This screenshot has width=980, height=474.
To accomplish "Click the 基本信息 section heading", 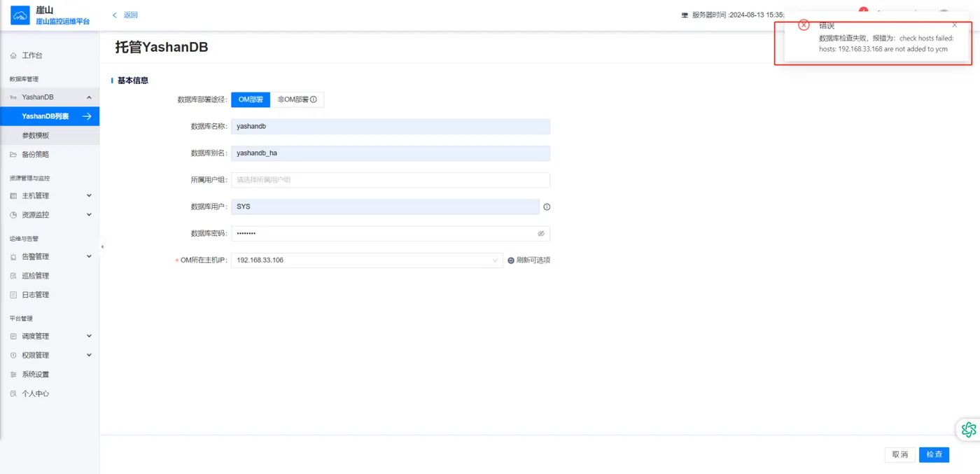I will pyautogui.click(x=132, y=81).
